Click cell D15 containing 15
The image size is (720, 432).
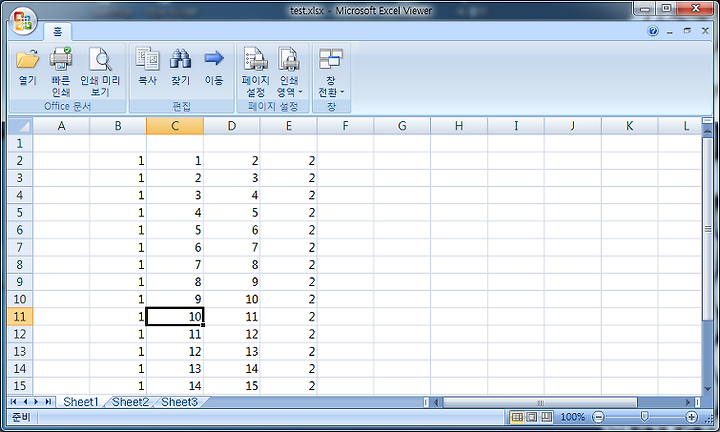point(232,386)
